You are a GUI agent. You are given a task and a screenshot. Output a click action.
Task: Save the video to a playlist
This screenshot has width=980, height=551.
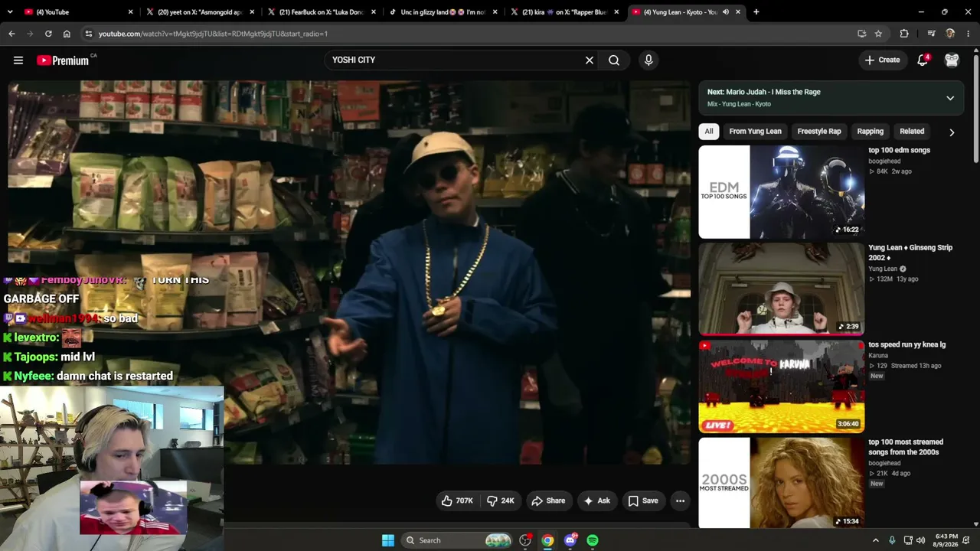[643, 500]
